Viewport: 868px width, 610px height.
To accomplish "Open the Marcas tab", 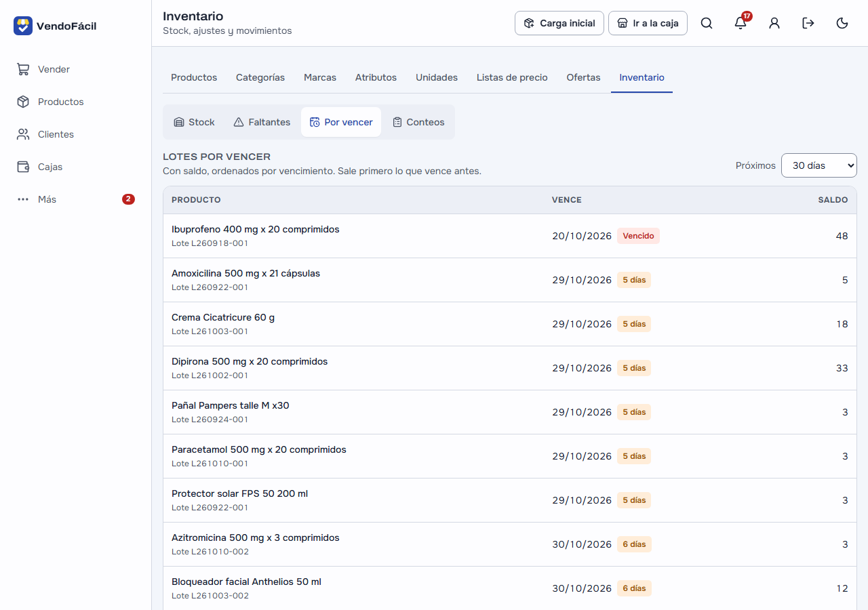I will click(320, 77).
